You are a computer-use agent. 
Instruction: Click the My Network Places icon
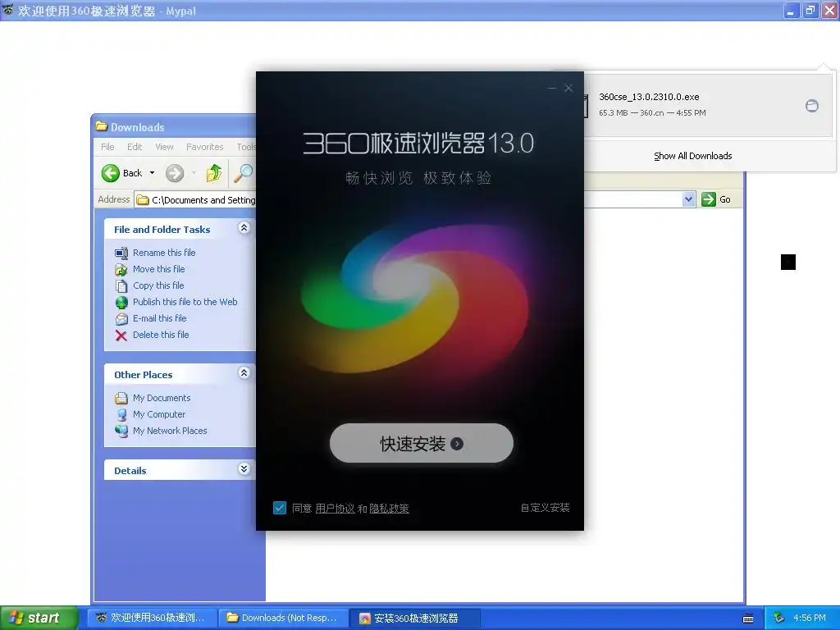point(121,431)
